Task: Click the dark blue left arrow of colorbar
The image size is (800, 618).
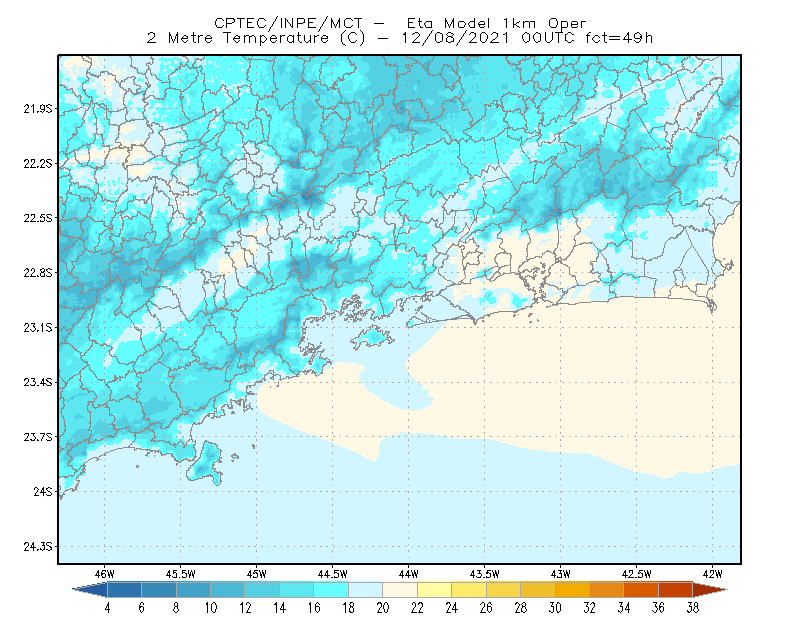Action: [x=91, y=590]
